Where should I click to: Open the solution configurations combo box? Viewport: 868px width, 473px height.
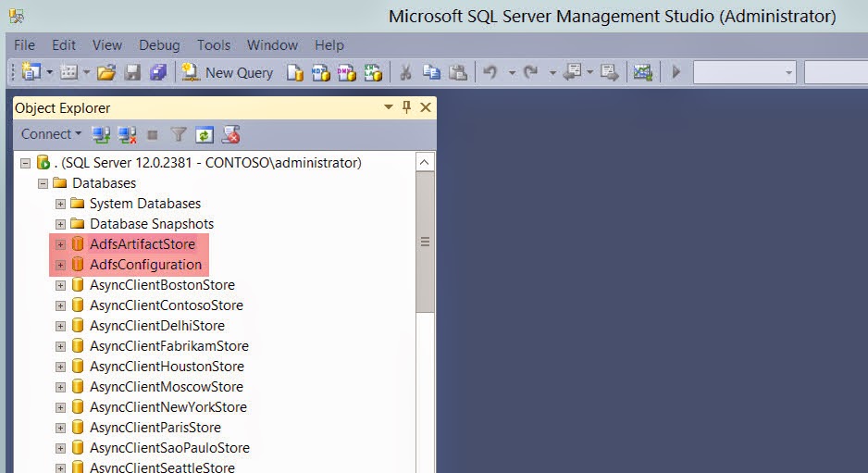pos(745,72)
